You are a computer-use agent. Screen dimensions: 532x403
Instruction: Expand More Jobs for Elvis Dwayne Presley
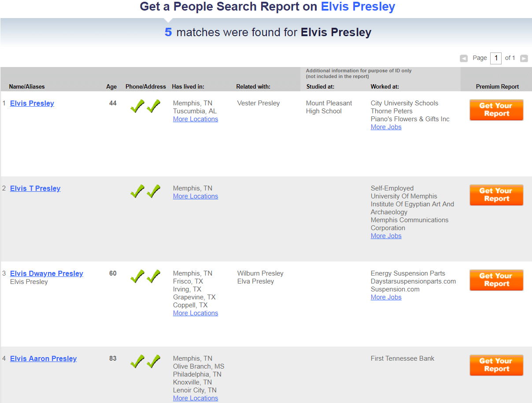coord(386,297)
